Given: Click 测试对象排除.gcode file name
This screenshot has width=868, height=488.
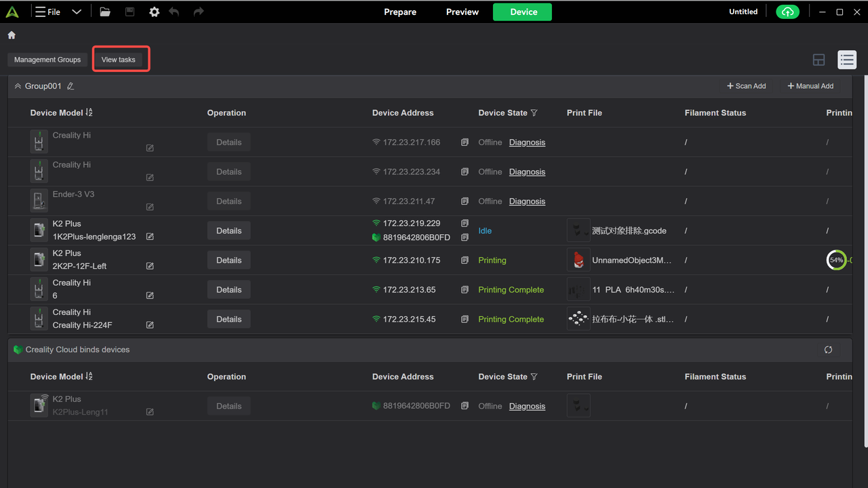Looking at the screenshot, I should point(629,231).
